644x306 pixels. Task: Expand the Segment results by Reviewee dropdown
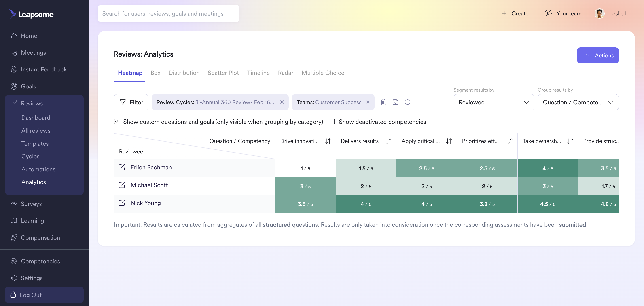[x=494, y=102]
